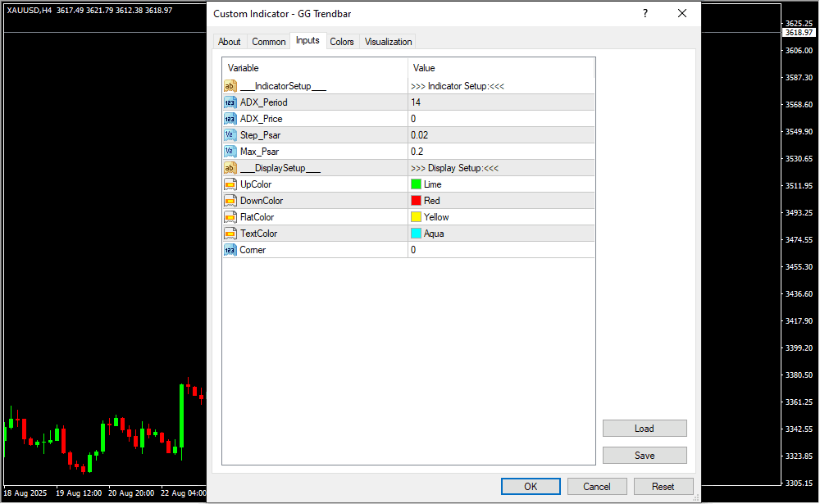Click the Step_Psar double-type icon

(x=230, y=135)
